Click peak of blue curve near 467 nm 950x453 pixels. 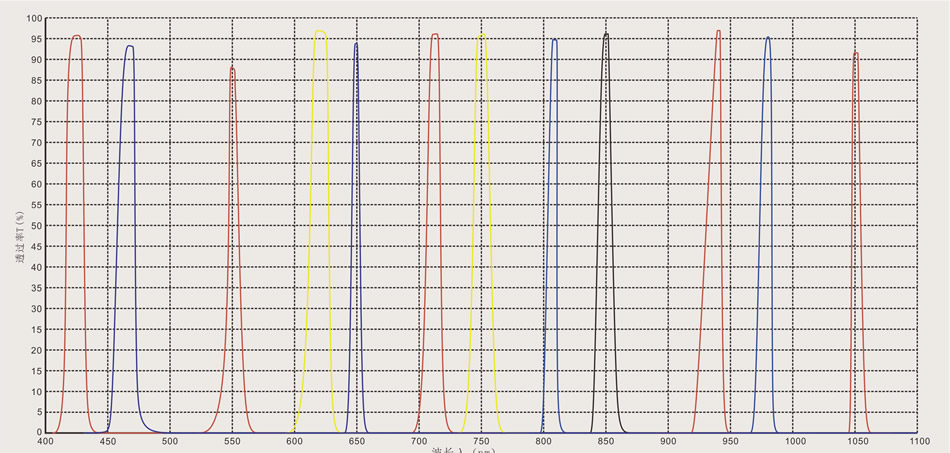pos(129,46)
